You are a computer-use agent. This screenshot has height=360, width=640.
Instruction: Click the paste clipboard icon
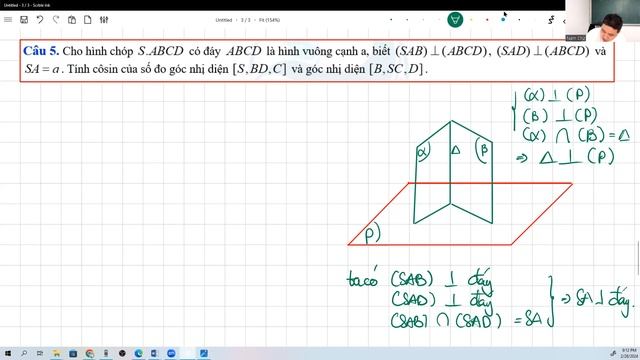pyautogui.click(x=72, y=20)
